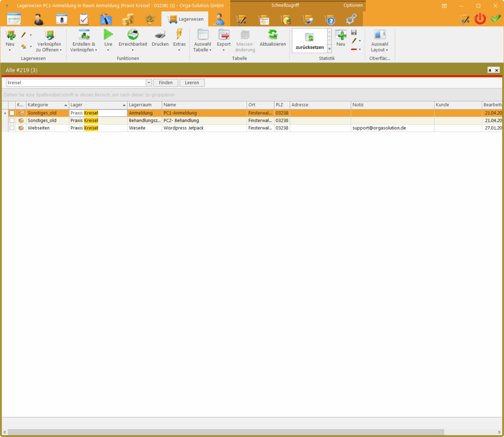The height and width of the screenshot is (437, 504).
Task: Click the Leeren button
Action: click(192, 83)
